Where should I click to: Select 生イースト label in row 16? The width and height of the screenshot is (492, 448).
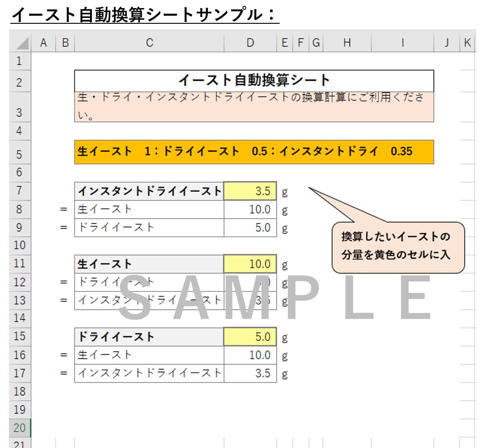tap(149, 355)
